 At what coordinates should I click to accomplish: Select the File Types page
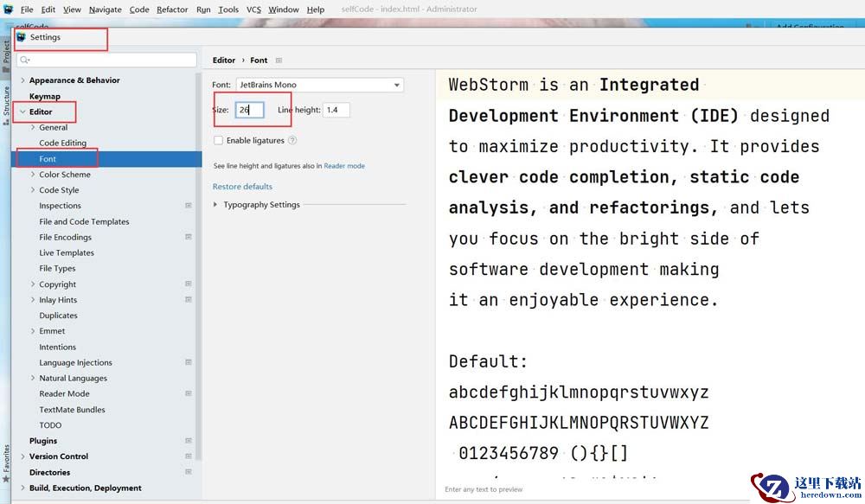click(x=57, y=268)
